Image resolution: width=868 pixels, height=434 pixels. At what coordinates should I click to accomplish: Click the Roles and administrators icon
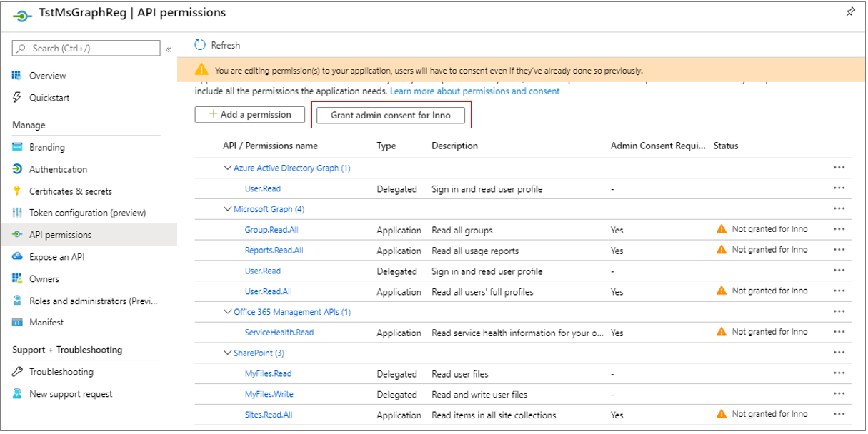pyautogui.click(x=17, y=301)
